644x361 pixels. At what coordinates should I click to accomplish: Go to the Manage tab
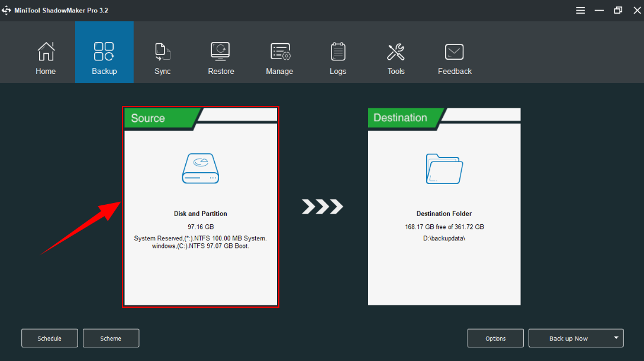click(x=279, y=52)
